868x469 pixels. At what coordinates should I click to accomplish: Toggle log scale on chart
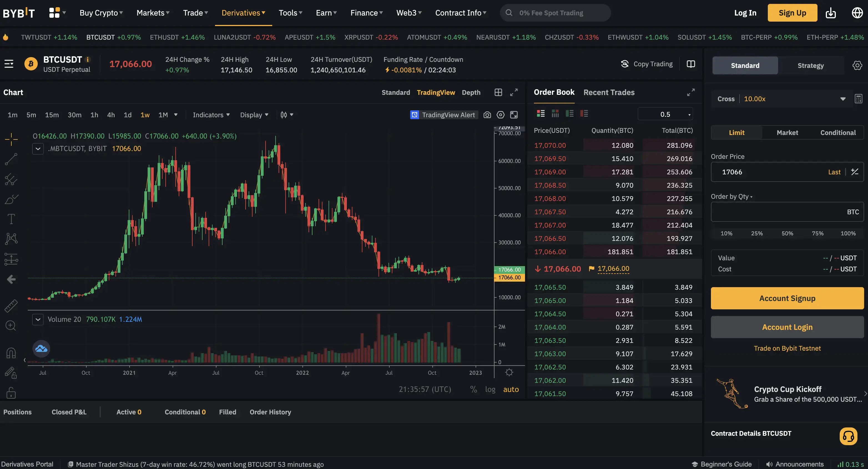[x=490, y=389]
